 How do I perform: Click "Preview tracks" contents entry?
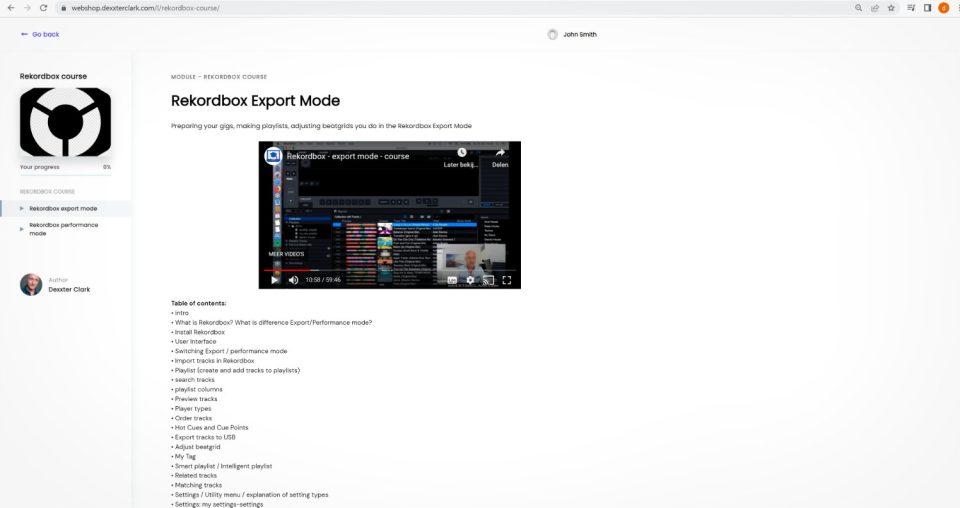click(196, 398)
